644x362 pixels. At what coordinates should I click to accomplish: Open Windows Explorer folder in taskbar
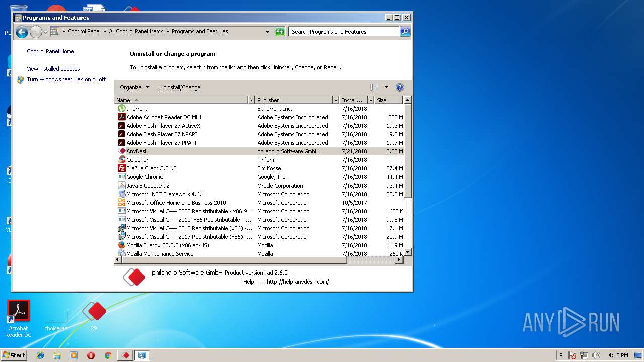click(x=57, y=355)
